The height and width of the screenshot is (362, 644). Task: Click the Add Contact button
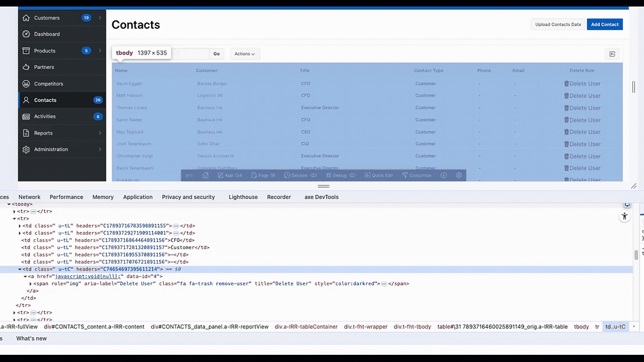(605, 24)
